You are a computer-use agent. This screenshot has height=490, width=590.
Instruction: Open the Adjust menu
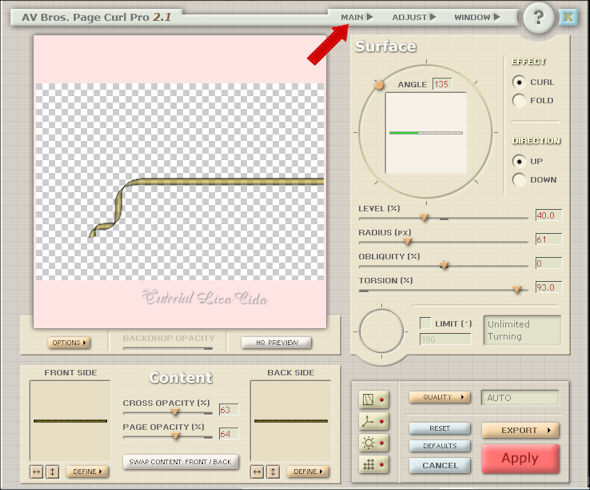point(414,17)
